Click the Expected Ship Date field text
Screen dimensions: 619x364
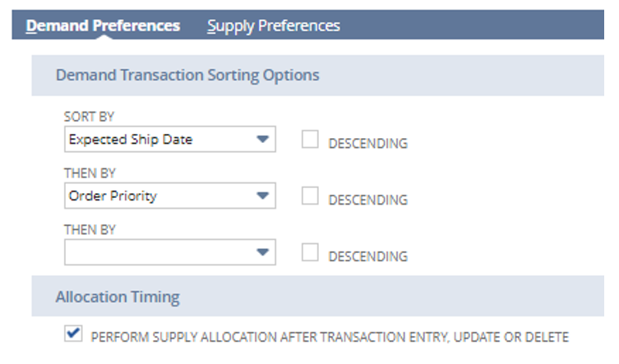click(x=131, y=140)
